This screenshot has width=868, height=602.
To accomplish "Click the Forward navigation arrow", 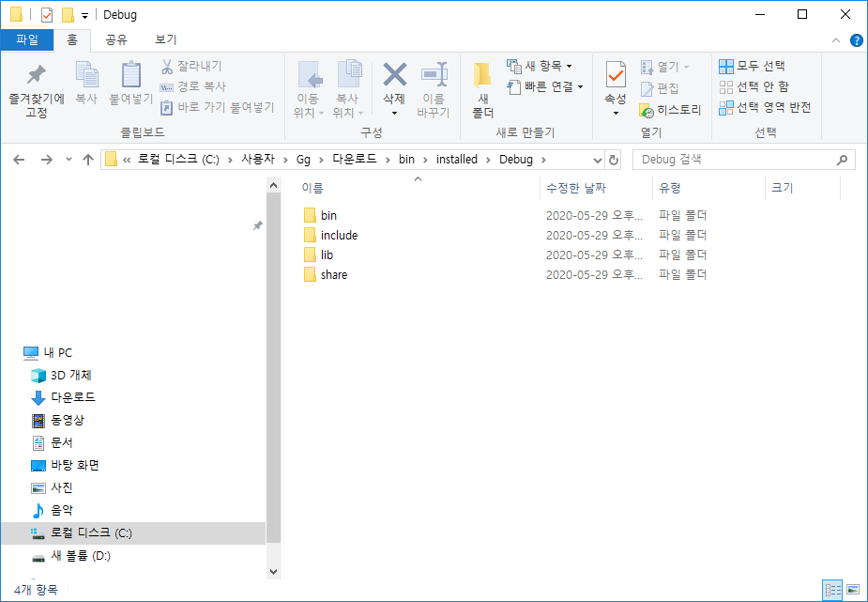I will tap(47, 160).
